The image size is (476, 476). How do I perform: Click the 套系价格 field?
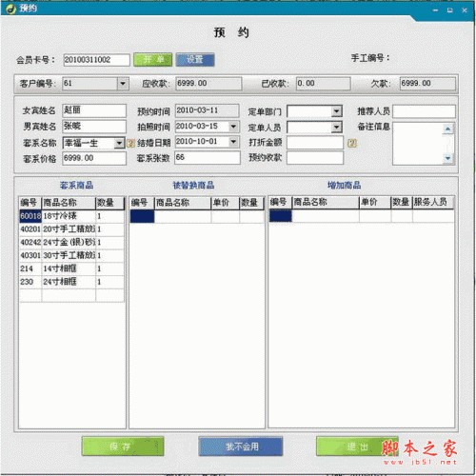tap(94, 158)
